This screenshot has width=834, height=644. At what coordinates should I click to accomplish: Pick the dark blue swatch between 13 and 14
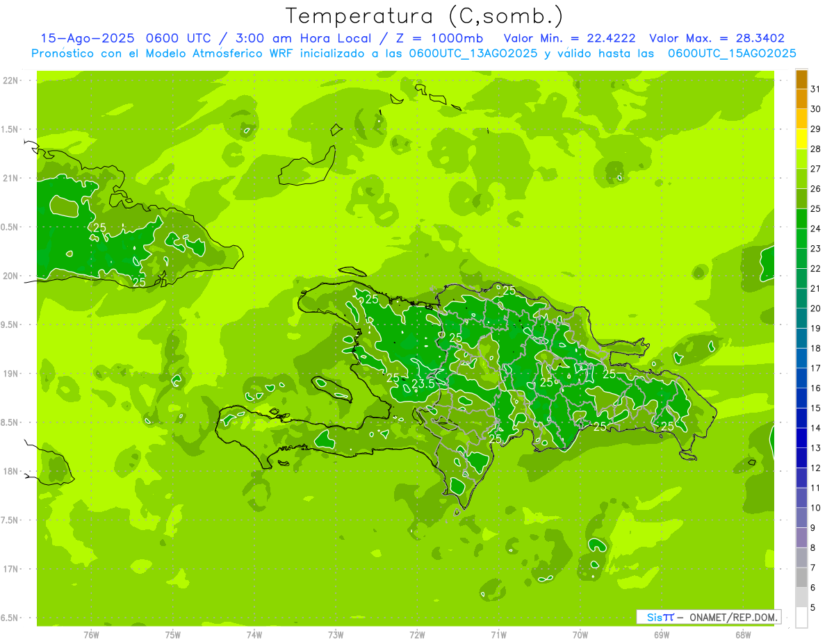pos(802,438)
